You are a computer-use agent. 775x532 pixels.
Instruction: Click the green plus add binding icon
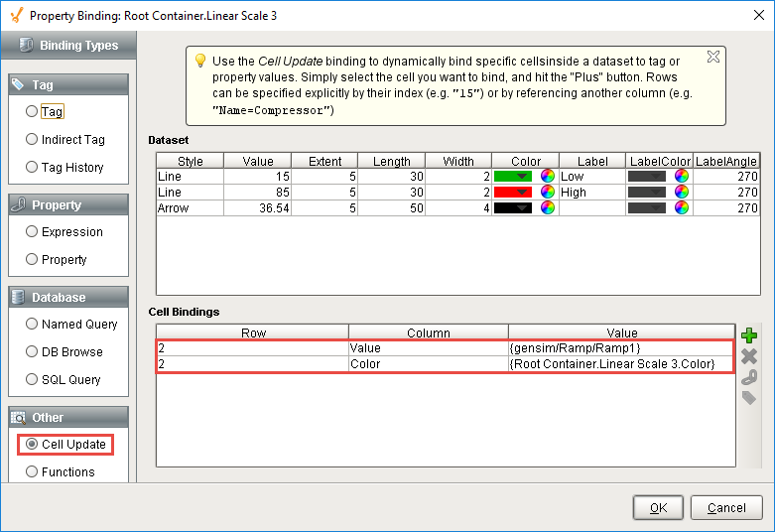click(x=749, y=335)
